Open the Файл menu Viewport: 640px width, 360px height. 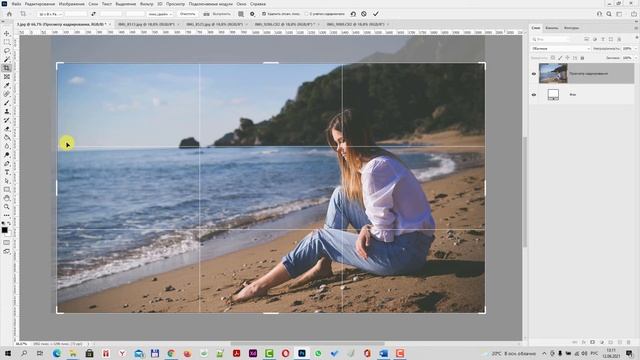click(x=16, y=4)
